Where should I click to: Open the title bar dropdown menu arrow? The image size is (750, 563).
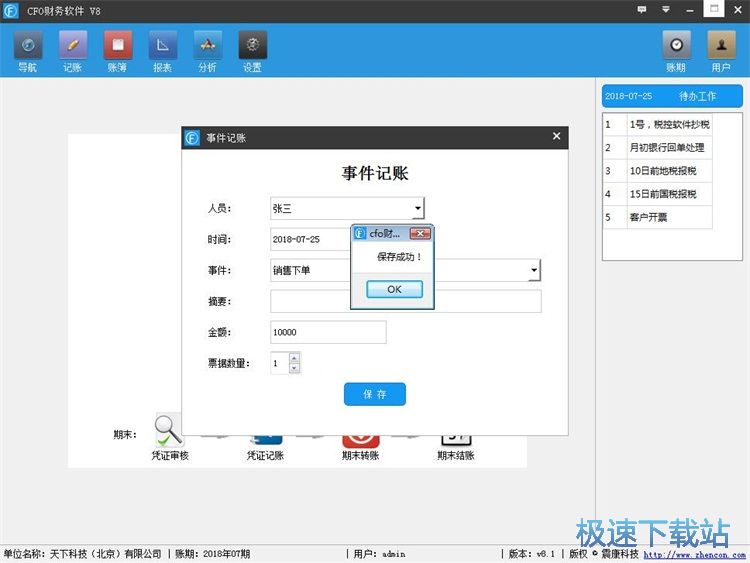(x=666, y=10)
